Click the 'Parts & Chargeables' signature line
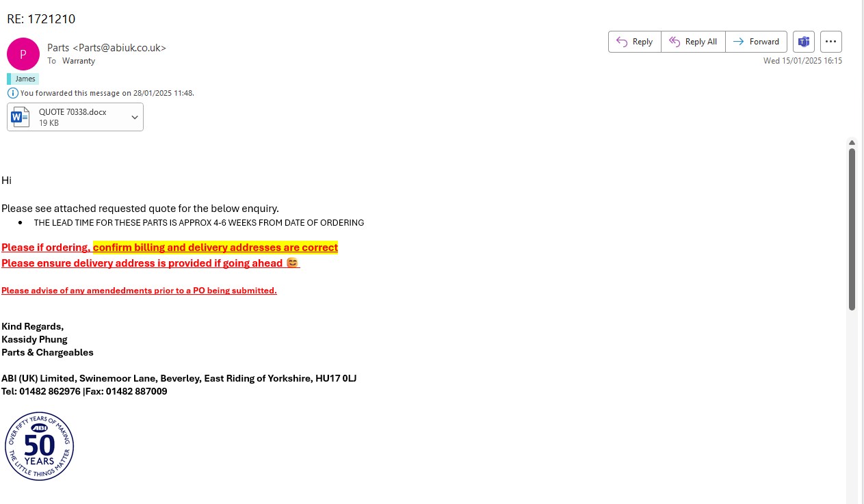The image size is (864, 504). [x=47, y=352]
